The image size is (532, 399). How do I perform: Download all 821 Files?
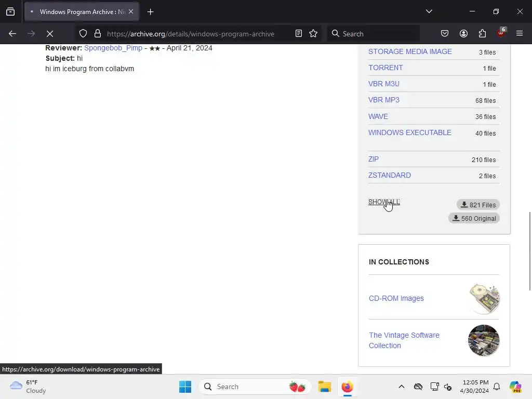478,205
